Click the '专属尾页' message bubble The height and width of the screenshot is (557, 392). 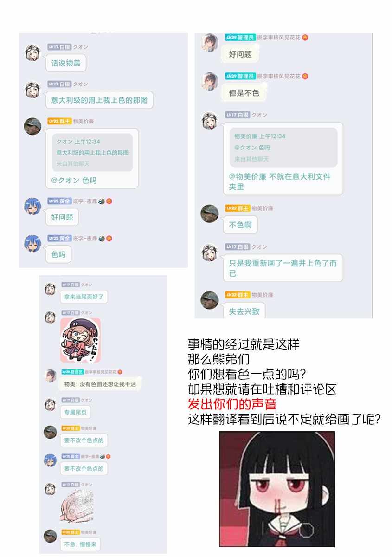point(76,412)
